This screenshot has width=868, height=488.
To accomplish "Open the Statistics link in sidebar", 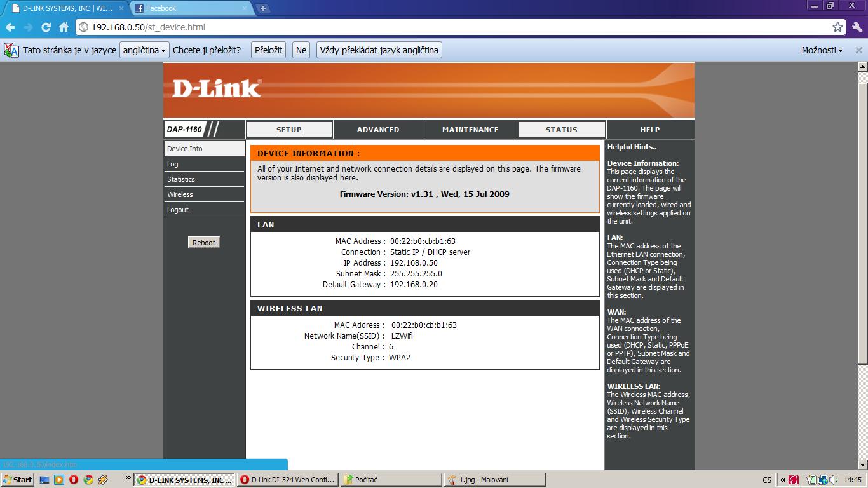I will point(181,179).
